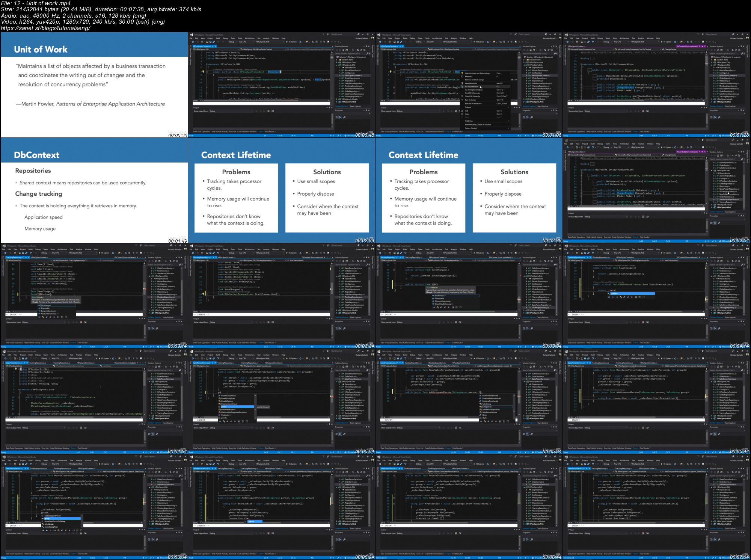This screenshot has height=560, width=751.
Task: Expand 'Source Control' submenu in the 00:01:08 context menu
Action: 485,128
